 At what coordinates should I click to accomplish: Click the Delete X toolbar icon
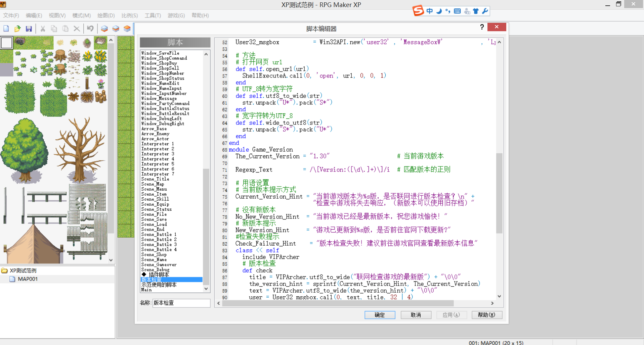[77, 29]
